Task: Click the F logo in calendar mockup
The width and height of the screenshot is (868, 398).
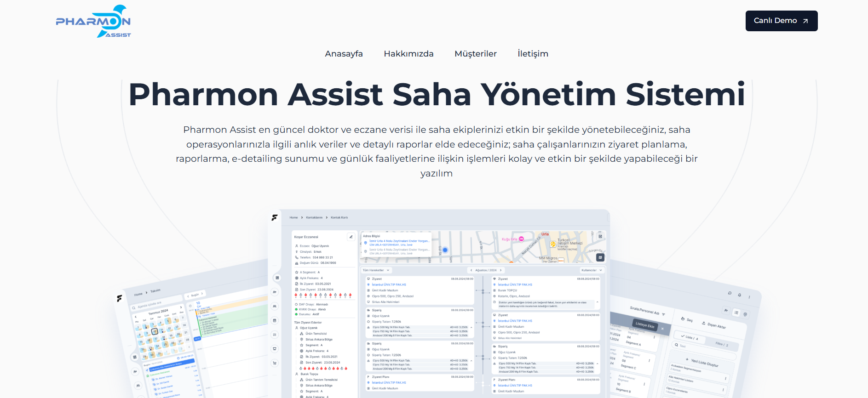Action: point(120,298)
